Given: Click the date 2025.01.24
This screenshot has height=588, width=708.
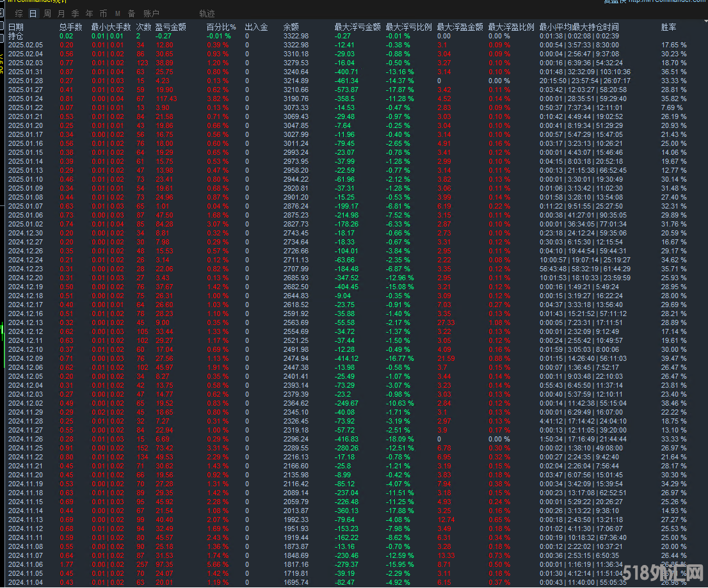Looking at the screenshot, I should click(26, 99).
